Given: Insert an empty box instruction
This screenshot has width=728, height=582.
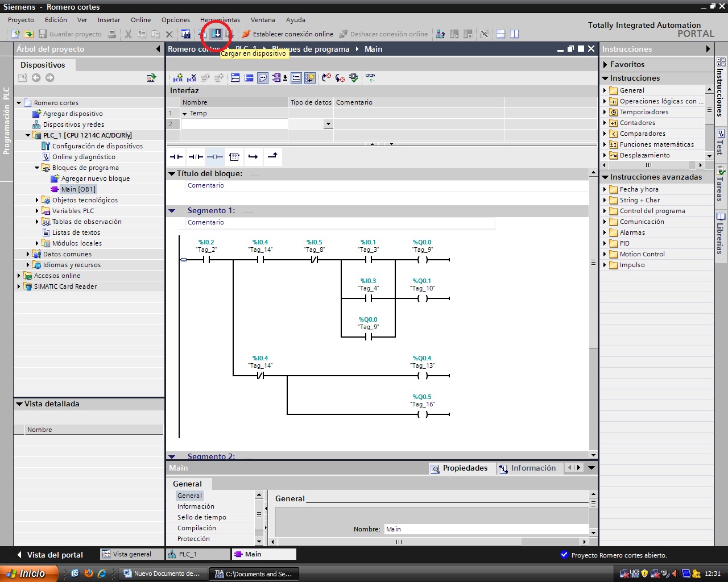Looking at the screenshot, I should click(234, 156).
